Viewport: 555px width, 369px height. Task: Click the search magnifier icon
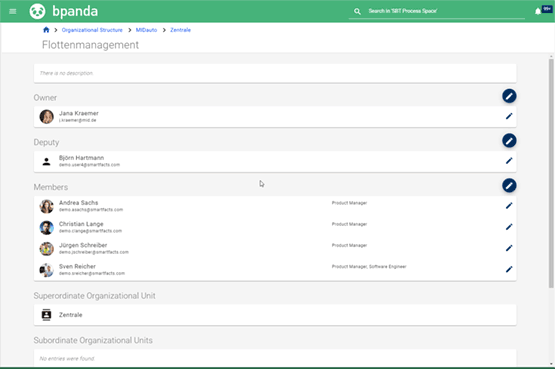[x=357, y=11]
